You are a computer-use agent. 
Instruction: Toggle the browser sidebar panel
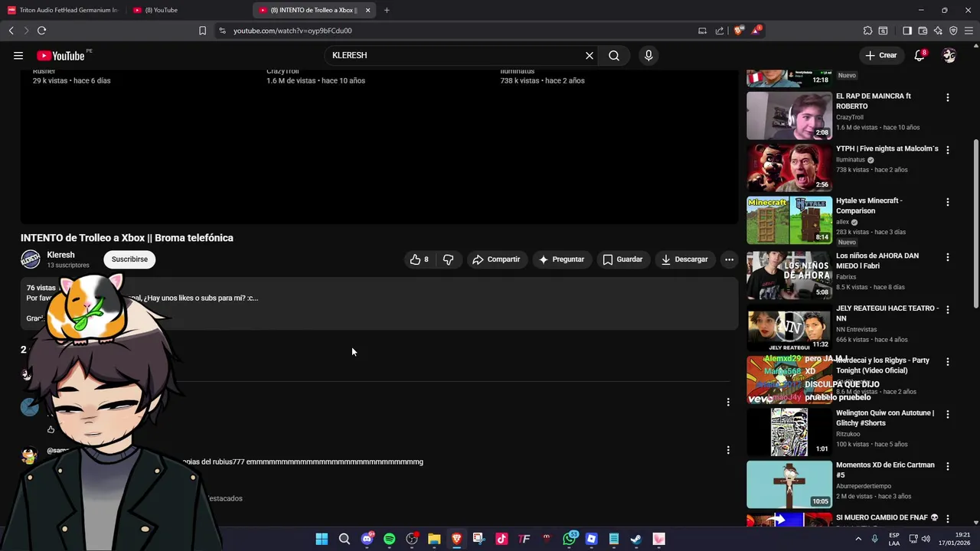[x=907, y=31]
